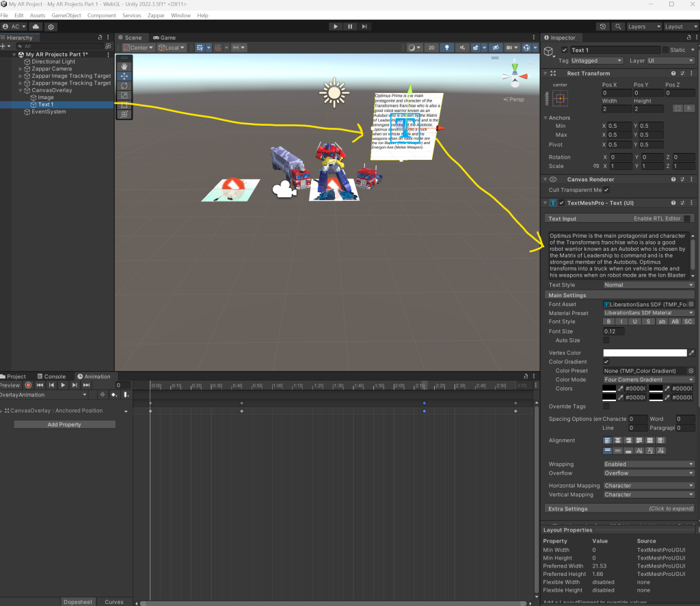Click the Add Keyframe icon in Animation

[114, 395]
